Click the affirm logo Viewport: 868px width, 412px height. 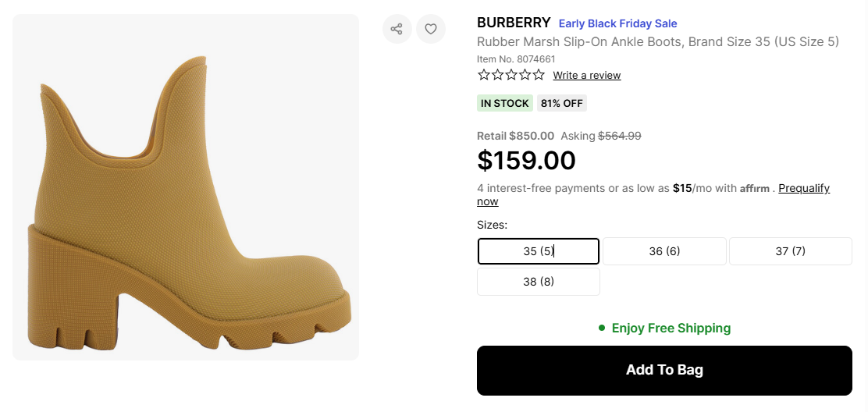pyautogui.click(x=754, y=188)
